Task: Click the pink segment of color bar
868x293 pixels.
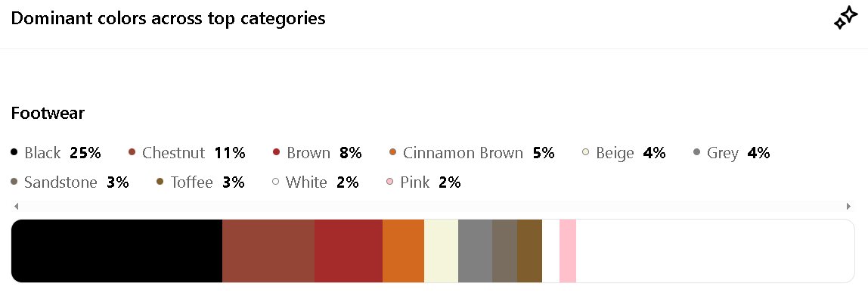Action: coord(567,251)
